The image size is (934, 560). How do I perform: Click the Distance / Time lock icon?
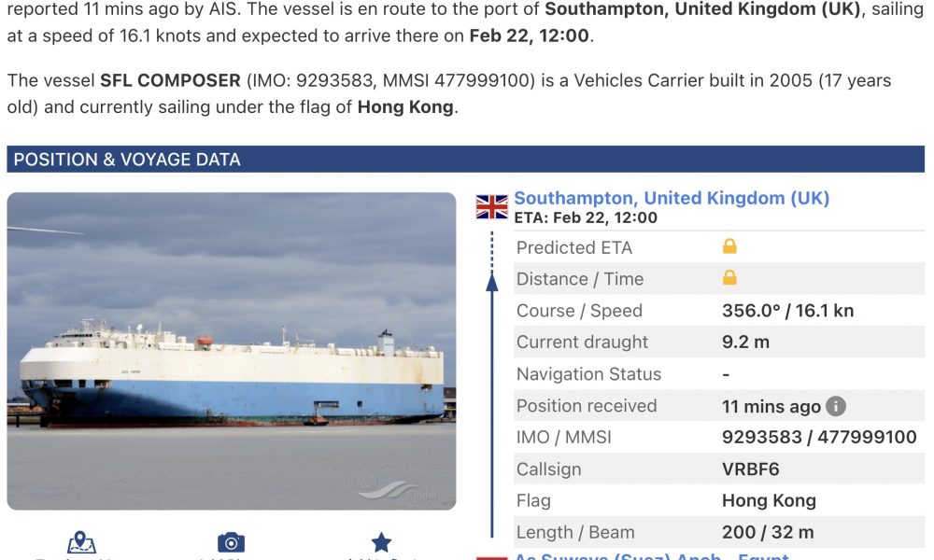click(729, 277)
